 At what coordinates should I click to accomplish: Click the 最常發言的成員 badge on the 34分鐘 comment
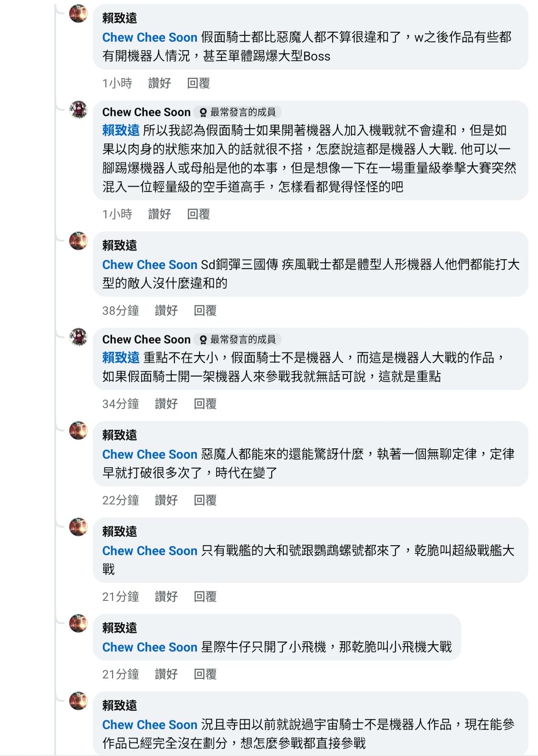coord(238,339)
